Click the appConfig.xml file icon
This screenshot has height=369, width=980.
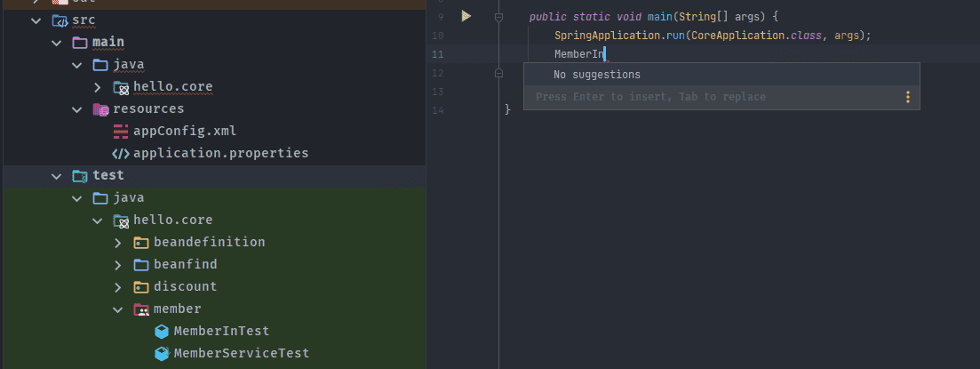[x=121, y=132]
